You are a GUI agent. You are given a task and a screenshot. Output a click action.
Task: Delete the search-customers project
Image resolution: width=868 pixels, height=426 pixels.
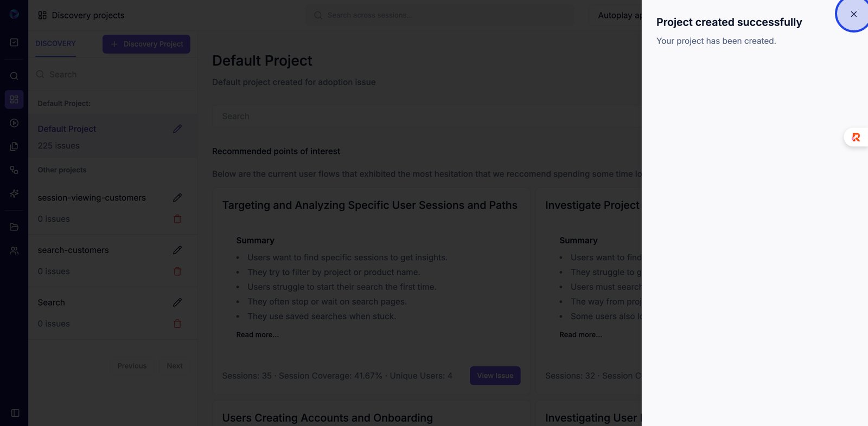click(177, 272)
